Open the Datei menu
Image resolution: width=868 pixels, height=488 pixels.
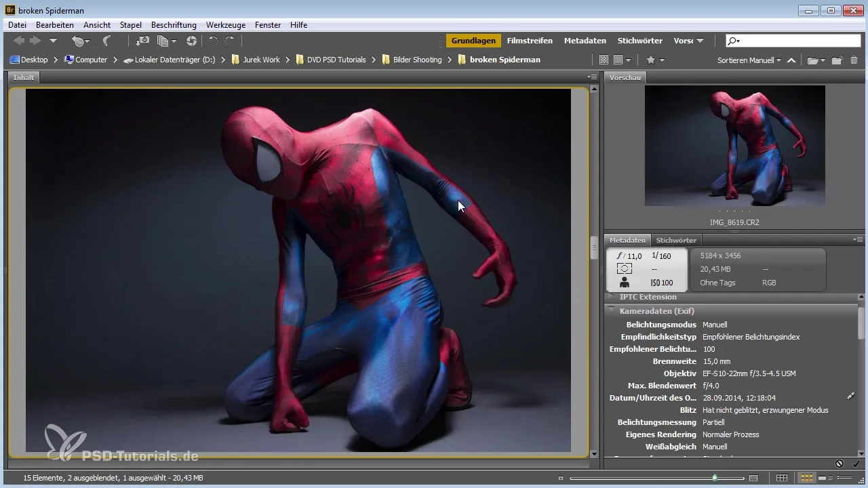point(18,25)
